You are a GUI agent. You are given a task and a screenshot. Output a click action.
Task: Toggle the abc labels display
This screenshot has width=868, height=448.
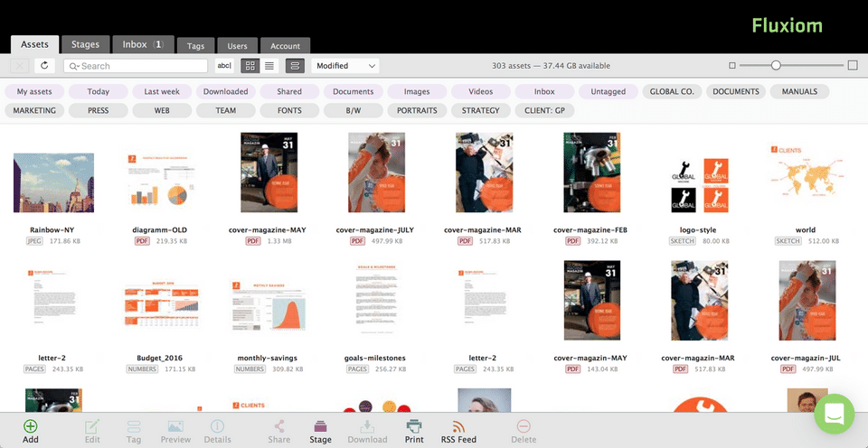[224, 66]
